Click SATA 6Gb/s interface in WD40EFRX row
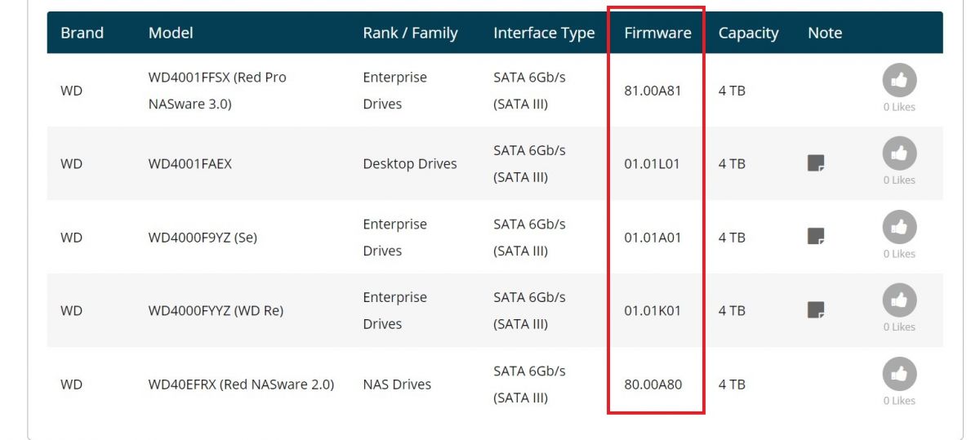 [x=529, y=384]
